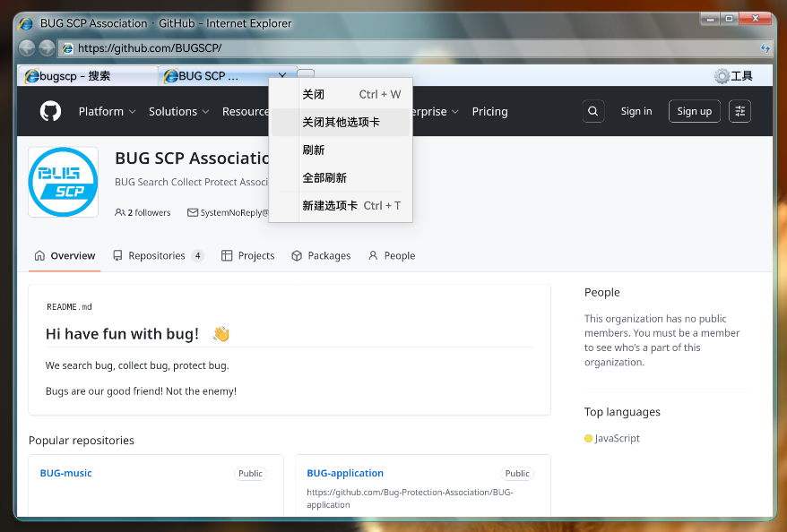
Task: Click the 'Popular repositories' heading
Action: tap(82, 441)
